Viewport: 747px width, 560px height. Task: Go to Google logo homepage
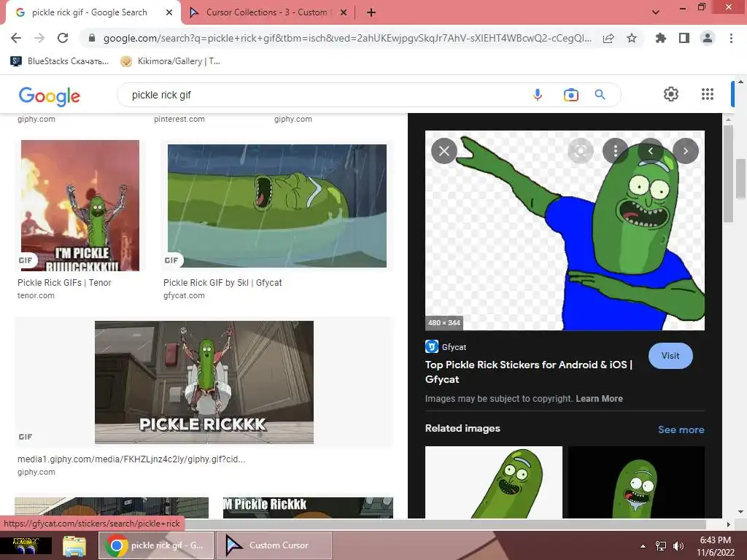[50, 96]
